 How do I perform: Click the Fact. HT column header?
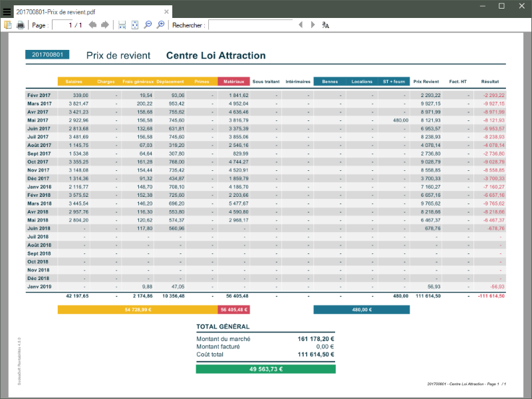(458, 81)
